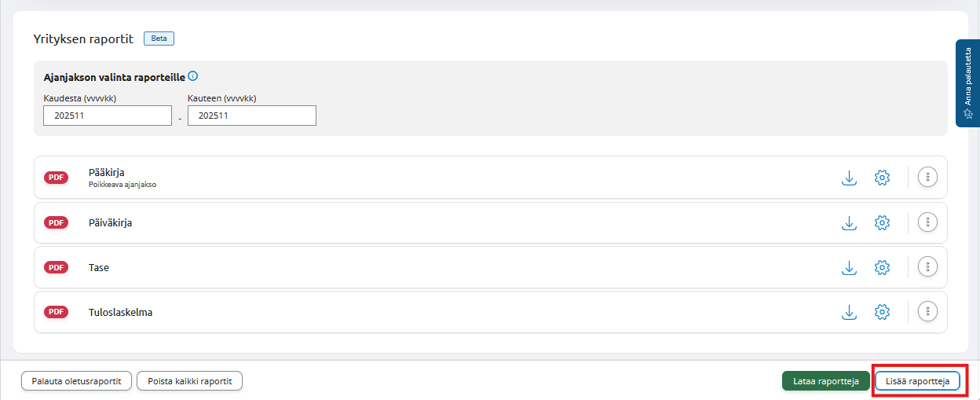980x400 pixels.
Task: Open three-dot menu for Tase
Action: coord(928,268)
